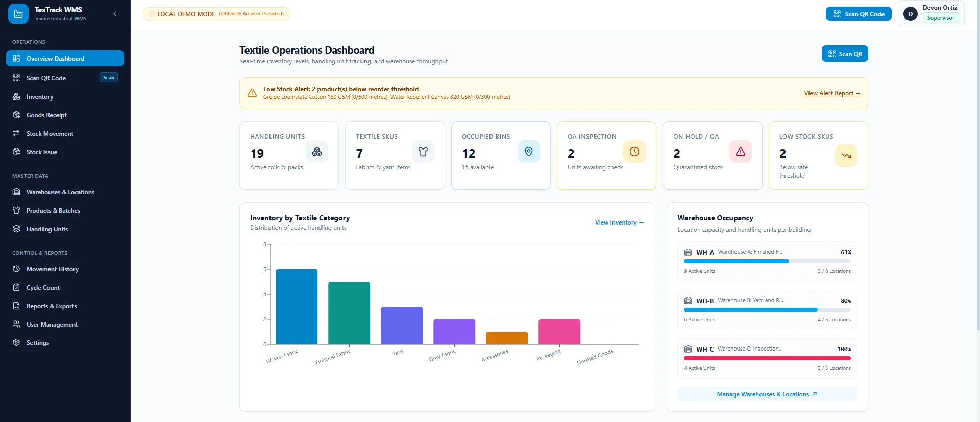
Task: Open Goods Receipt page
Action: tap(65, 115)
